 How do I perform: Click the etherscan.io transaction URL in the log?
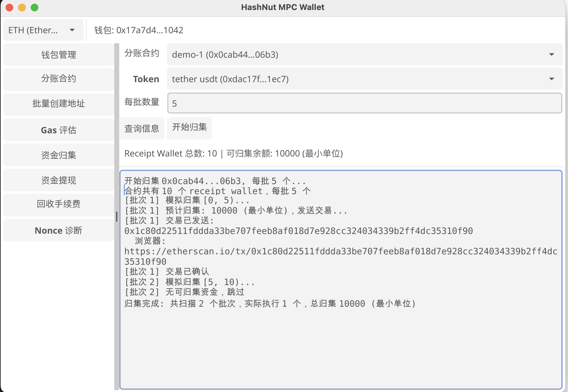(341, 256)
